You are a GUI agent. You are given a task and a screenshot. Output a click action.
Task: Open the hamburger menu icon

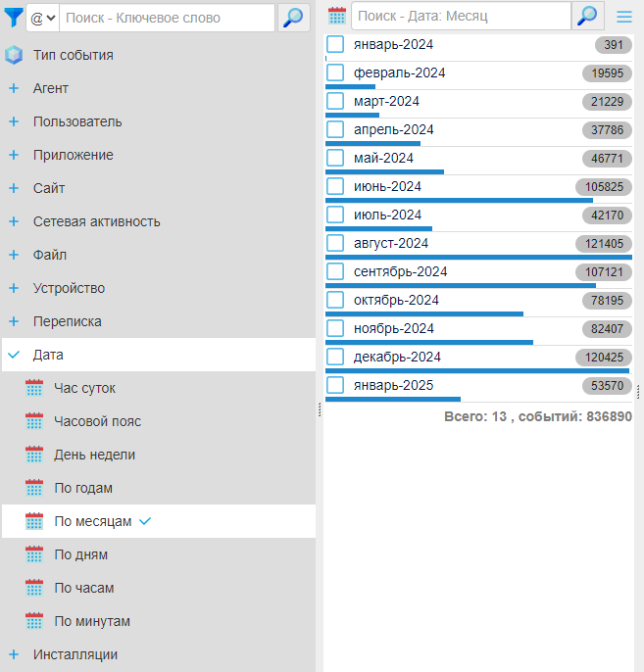[x=623, y=16]
